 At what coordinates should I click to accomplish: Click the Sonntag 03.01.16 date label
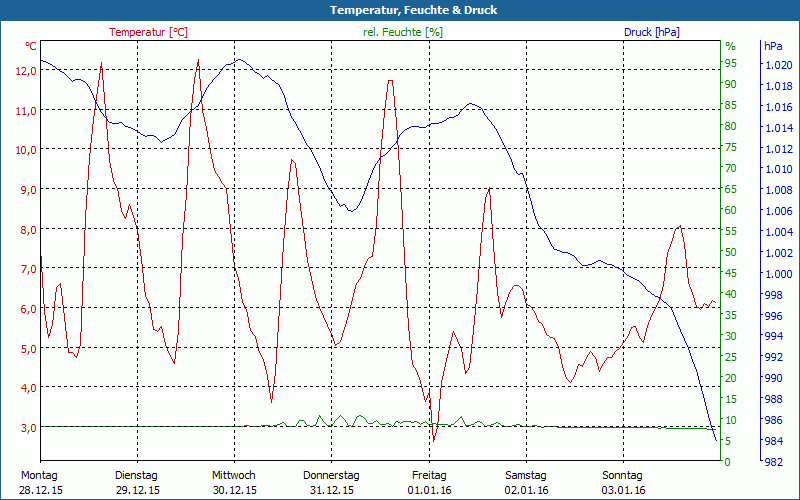coord(623,483)
